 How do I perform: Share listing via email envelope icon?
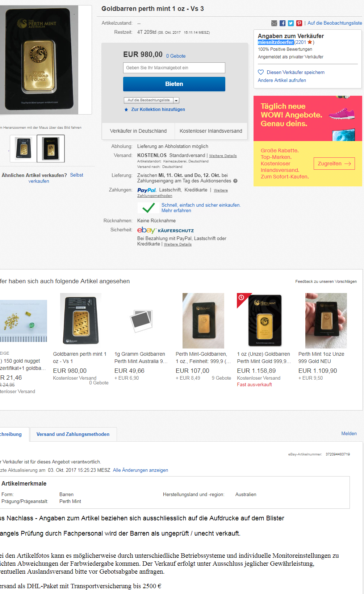pyautogui.click(x=274, y=23)
